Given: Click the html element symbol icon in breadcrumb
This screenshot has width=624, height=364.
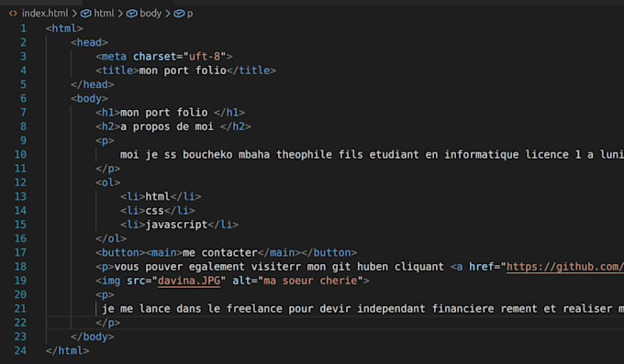Looking at the screenshot, I should tap(85, 14).
